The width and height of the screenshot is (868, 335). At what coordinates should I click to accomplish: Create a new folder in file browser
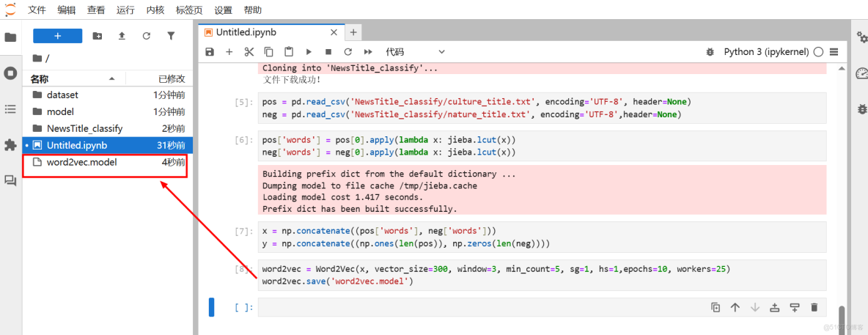coord(98,36)
